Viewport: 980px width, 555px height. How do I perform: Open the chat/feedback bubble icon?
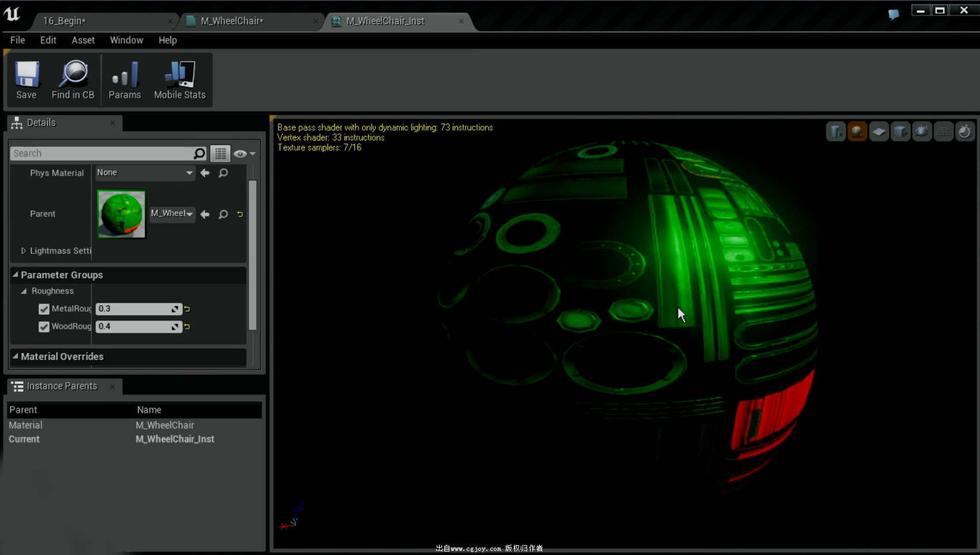point(893,14)
